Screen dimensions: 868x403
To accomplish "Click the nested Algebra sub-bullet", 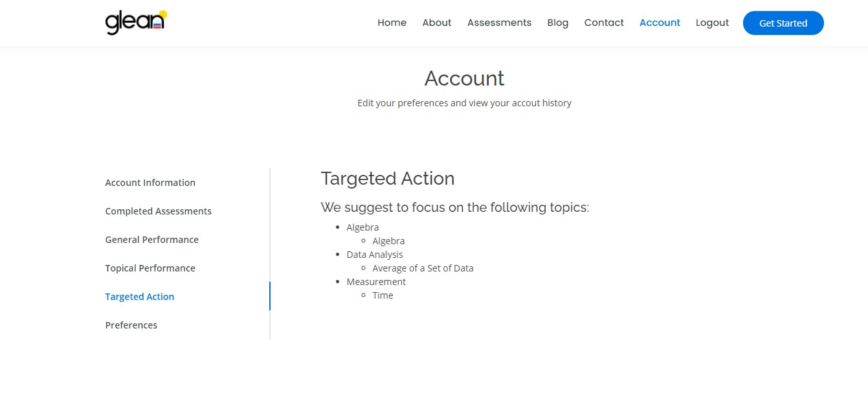I will pyautogui.click(x=388, y=241).
